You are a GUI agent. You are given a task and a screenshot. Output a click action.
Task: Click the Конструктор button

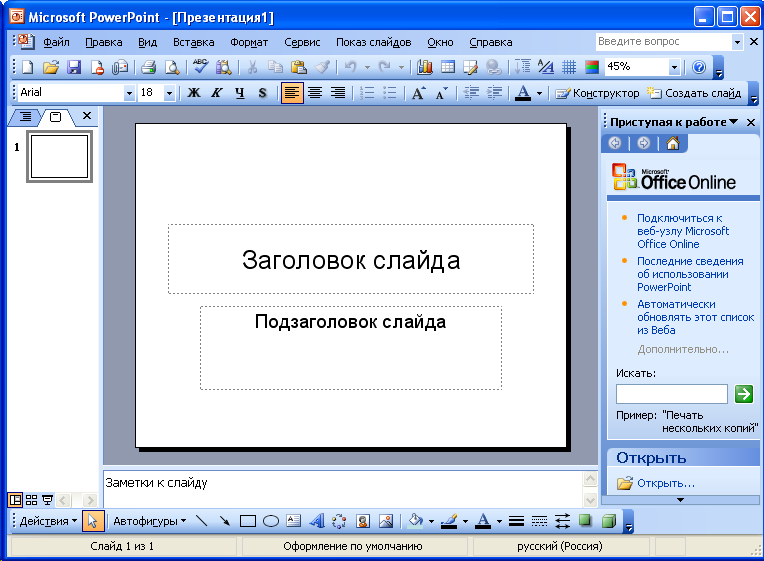[x=597, y=93]
